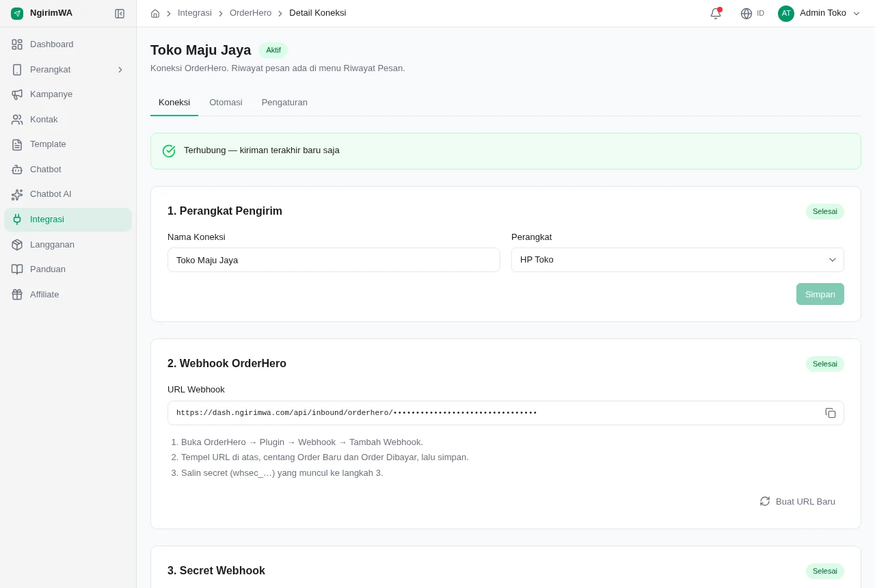Open Dashboard from sidebar

(x=68, y=44)
